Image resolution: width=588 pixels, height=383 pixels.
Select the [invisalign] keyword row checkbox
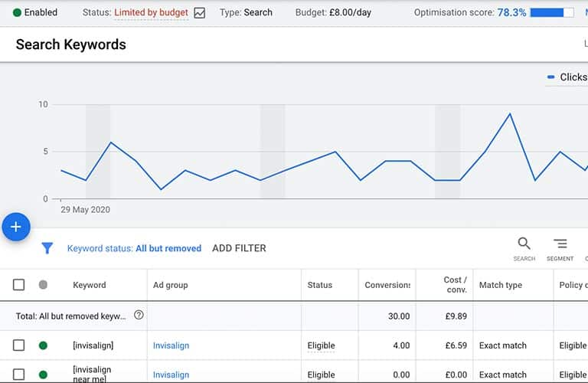pos(19,345)
